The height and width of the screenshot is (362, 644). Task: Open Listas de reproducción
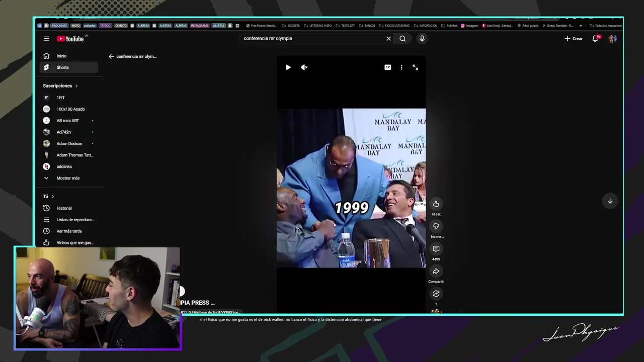[x=69, y=220]
